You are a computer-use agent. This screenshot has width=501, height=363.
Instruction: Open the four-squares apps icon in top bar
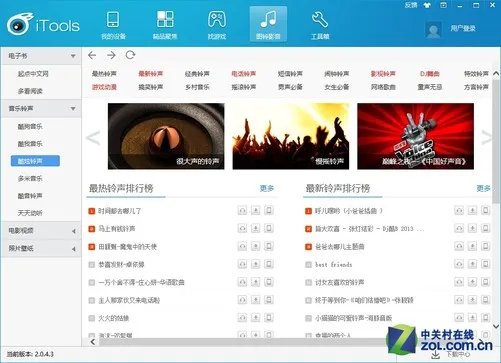pyautogui.click(x=165, y=19)
